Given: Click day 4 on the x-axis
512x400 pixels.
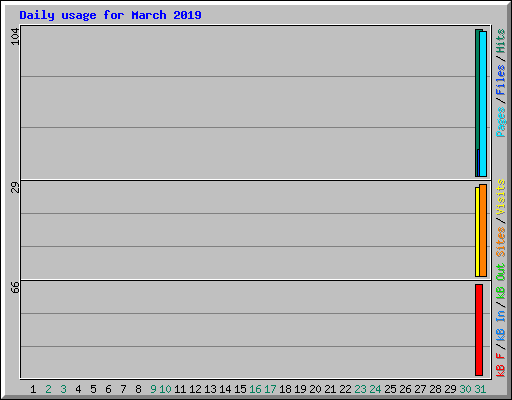Looking at the screenshot, I should [x=78, y=389].
